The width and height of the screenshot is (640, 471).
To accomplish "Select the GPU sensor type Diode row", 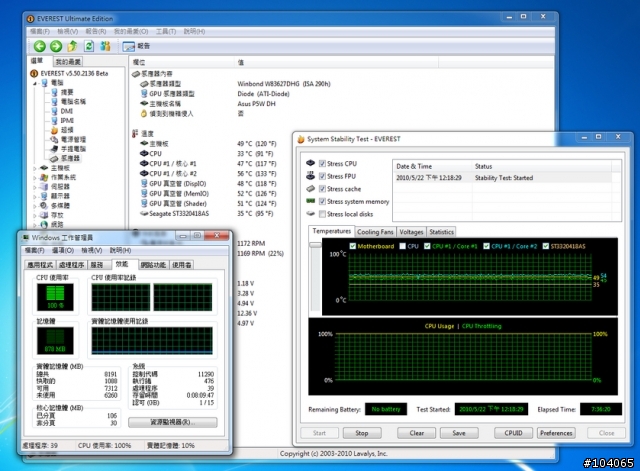I will (x=215, y=94).
